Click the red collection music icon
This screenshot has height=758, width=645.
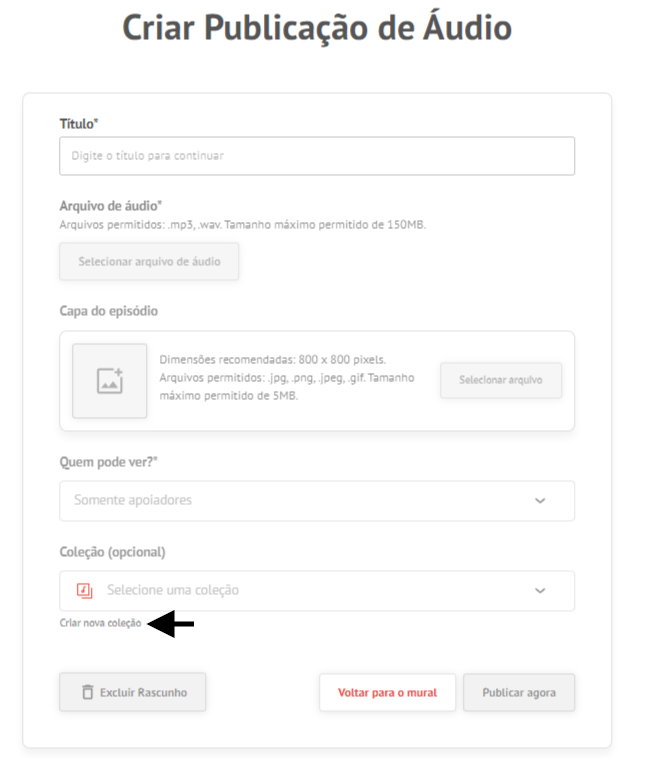click(x=85, y=591)
